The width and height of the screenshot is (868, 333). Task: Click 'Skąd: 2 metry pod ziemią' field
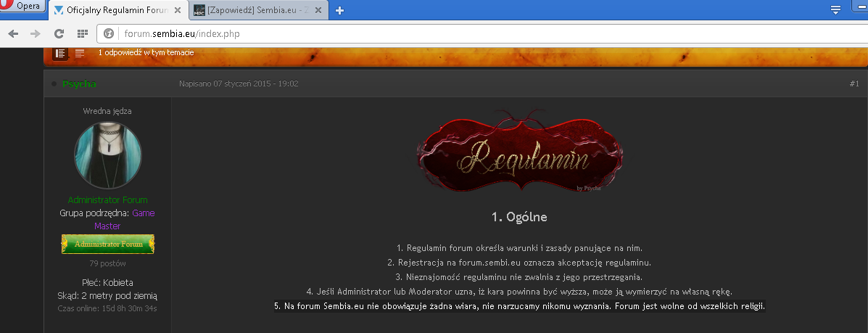coord(107,296)
